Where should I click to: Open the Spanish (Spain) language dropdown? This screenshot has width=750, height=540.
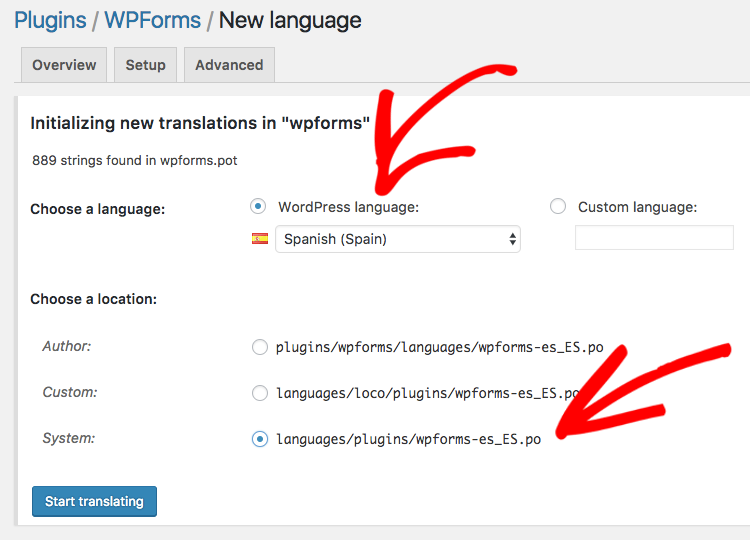coord(397,239)
